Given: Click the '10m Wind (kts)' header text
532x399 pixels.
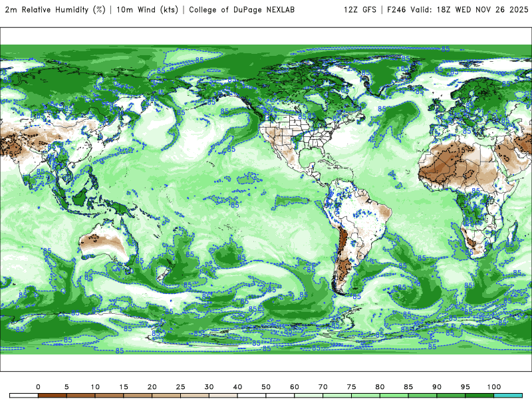Looking at the screenshot, I should 147,9.
